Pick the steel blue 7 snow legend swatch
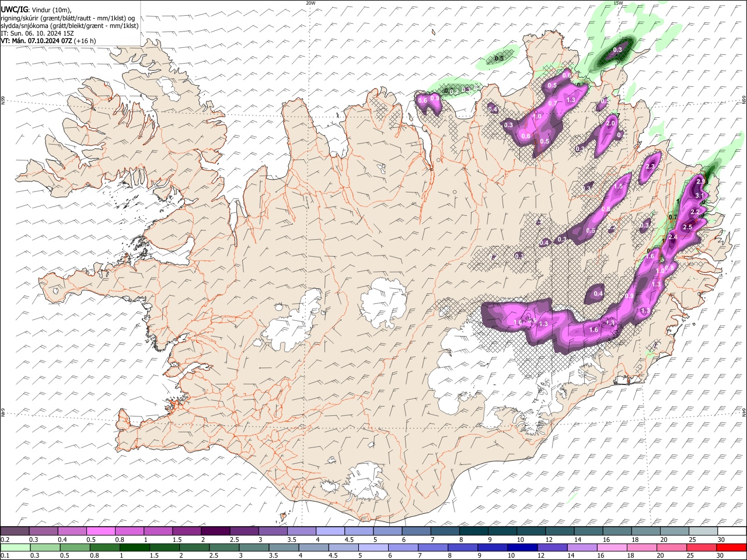The height and width of the screenshot is (560, 747). click(444, 531)
